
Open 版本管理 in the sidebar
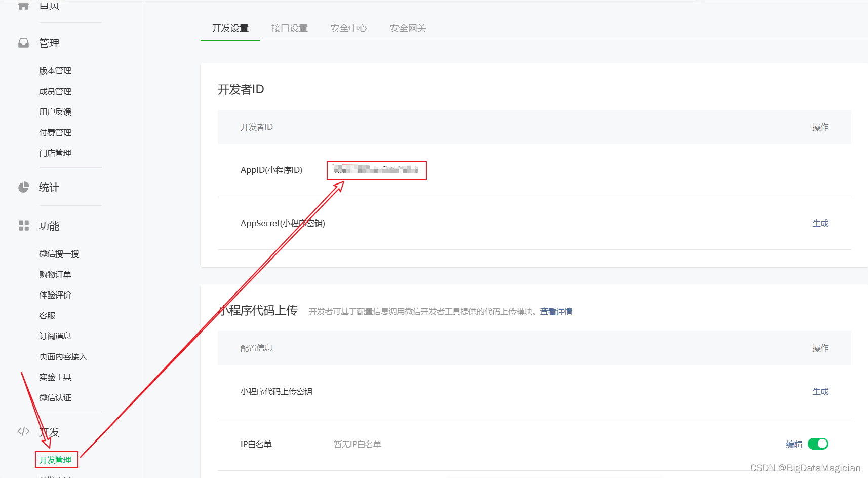coord(55,70)
